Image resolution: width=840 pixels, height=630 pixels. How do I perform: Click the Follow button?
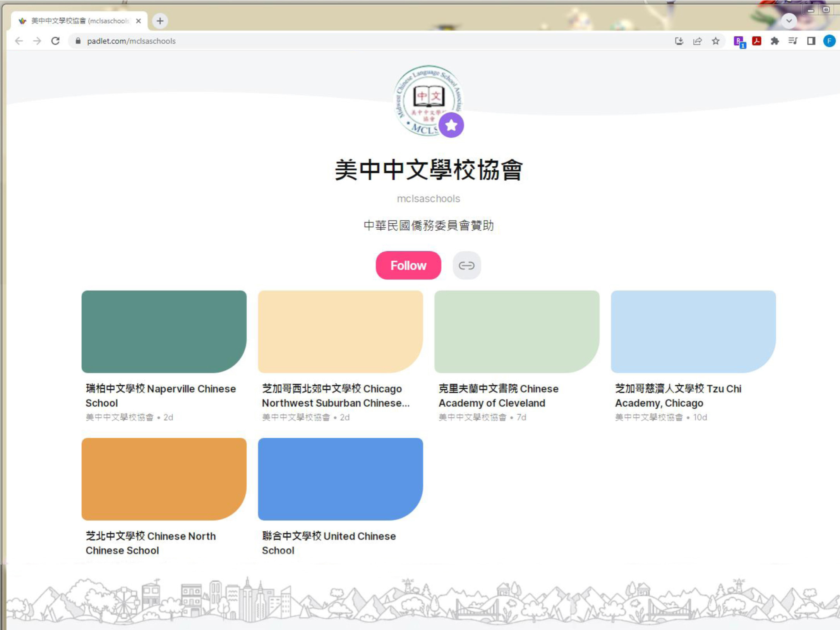click(408, 265)
